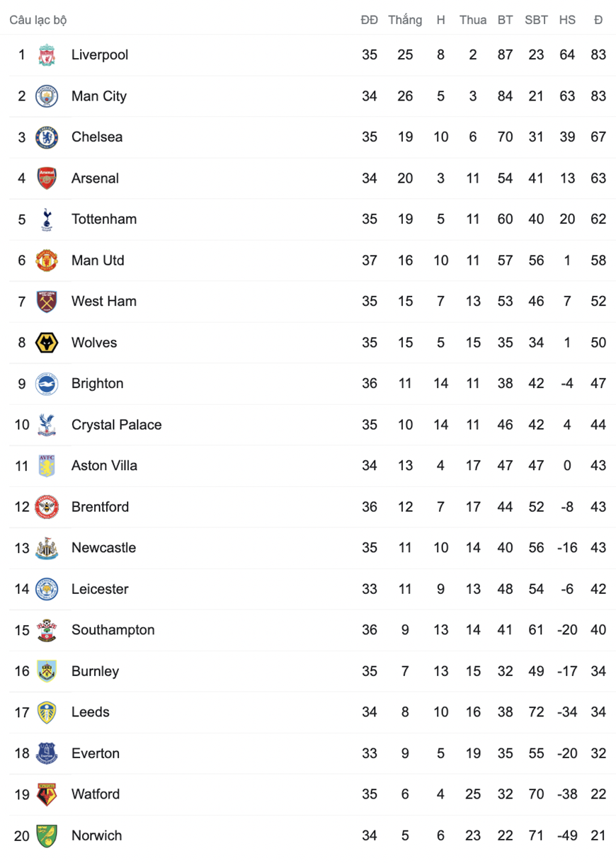Select the Brighton seagull crest
This screenshot has width=616, height=863.
click(x=47, y=384)
